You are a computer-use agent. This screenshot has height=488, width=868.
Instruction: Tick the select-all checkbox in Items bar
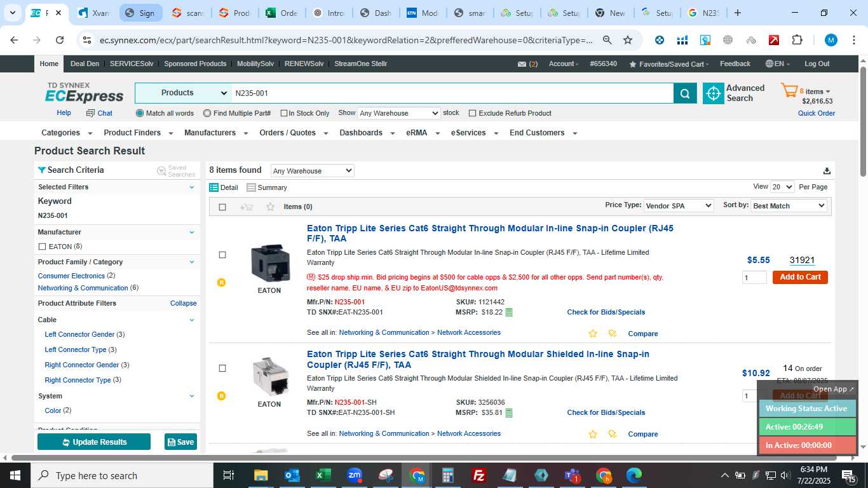click(222, 207)
